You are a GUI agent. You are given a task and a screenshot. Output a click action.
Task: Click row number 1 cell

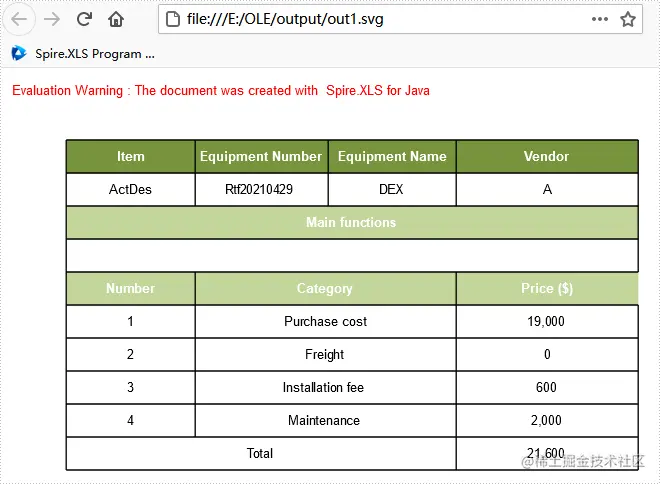pyautogui.click(x=130, y=322)
